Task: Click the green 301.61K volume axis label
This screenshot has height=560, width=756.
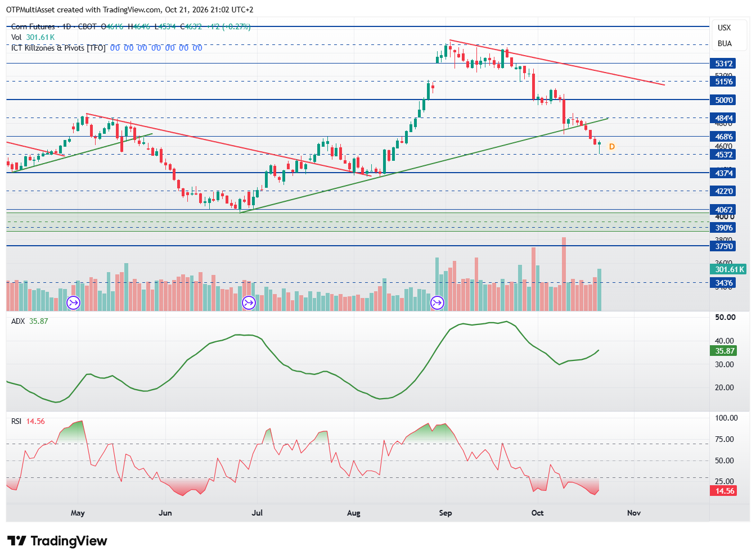Action: 728,269
